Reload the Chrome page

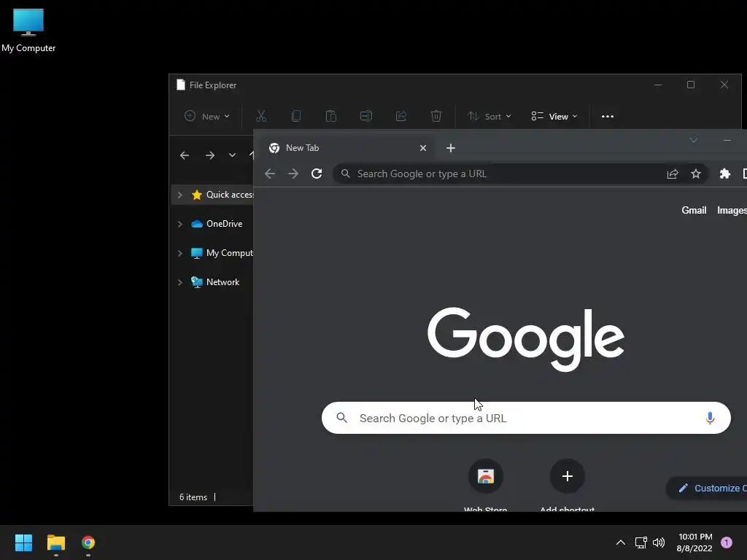(317, 174)
